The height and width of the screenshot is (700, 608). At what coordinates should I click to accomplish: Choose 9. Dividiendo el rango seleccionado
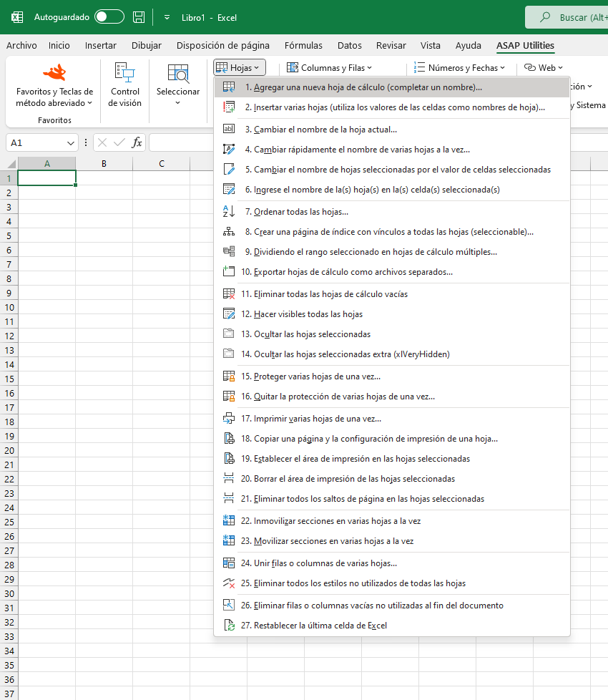tap(392, 252)
